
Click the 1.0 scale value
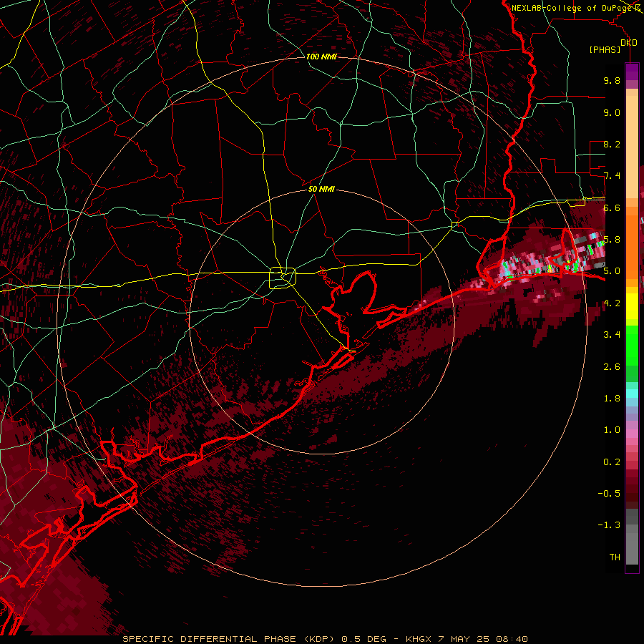[x=612, y=430]
